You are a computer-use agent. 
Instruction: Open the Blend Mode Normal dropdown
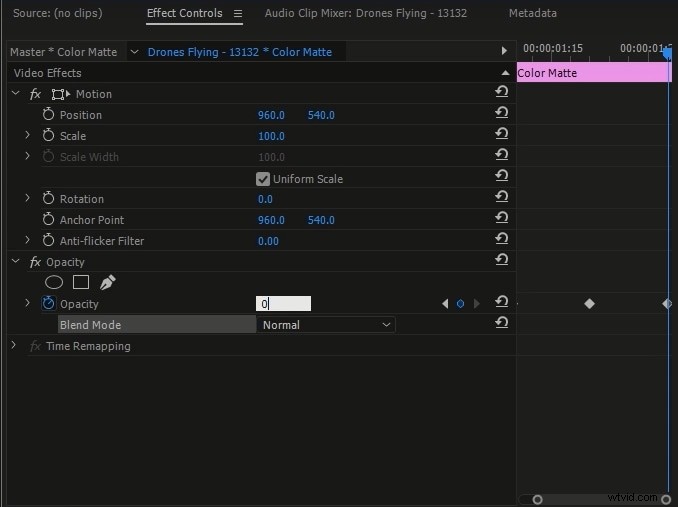point(326,325)
